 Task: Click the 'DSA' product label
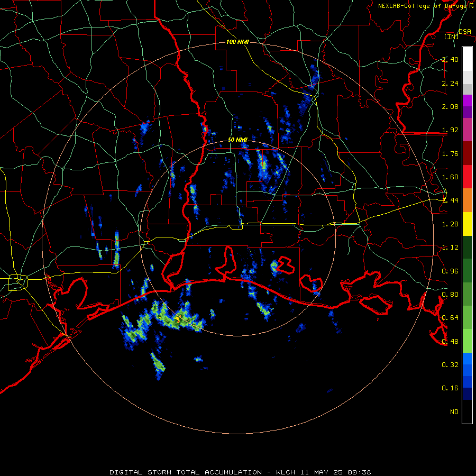click(x=465, y=31)
